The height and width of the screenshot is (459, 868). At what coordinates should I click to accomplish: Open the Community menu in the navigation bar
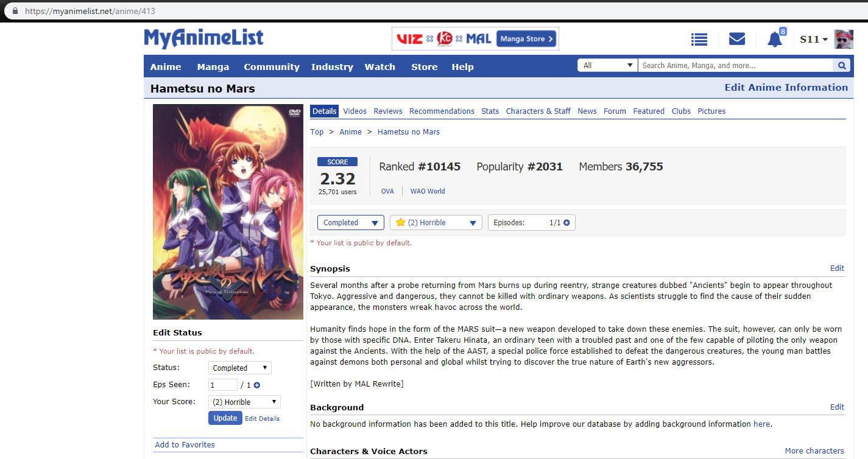tap(272, 67)
